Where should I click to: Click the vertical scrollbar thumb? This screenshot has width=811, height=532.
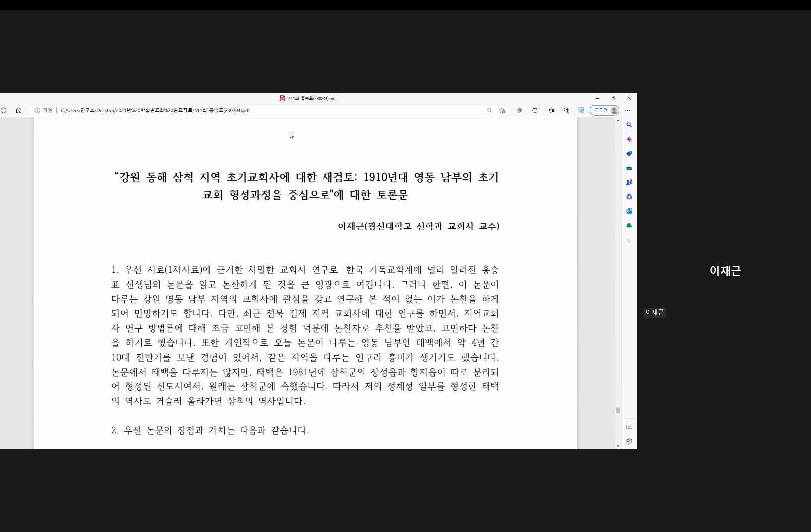tap(618, 410)
